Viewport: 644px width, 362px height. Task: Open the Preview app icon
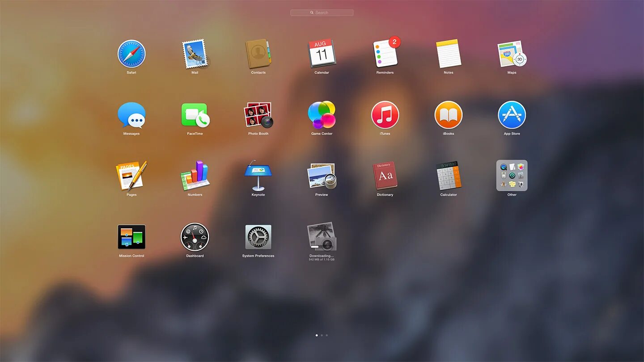[322, 176]
